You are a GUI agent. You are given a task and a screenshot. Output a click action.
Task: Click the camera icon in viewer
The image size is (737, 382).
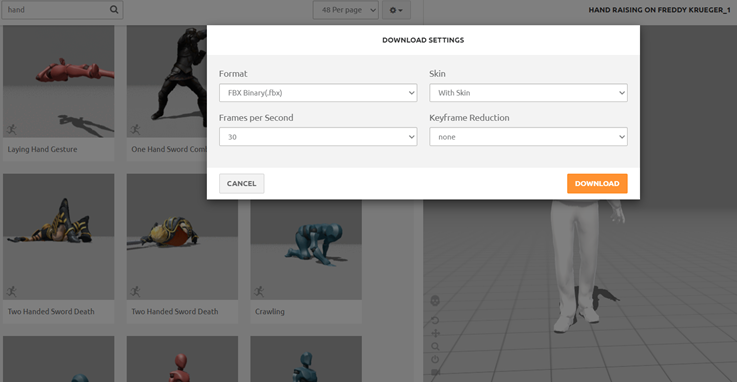435,372
